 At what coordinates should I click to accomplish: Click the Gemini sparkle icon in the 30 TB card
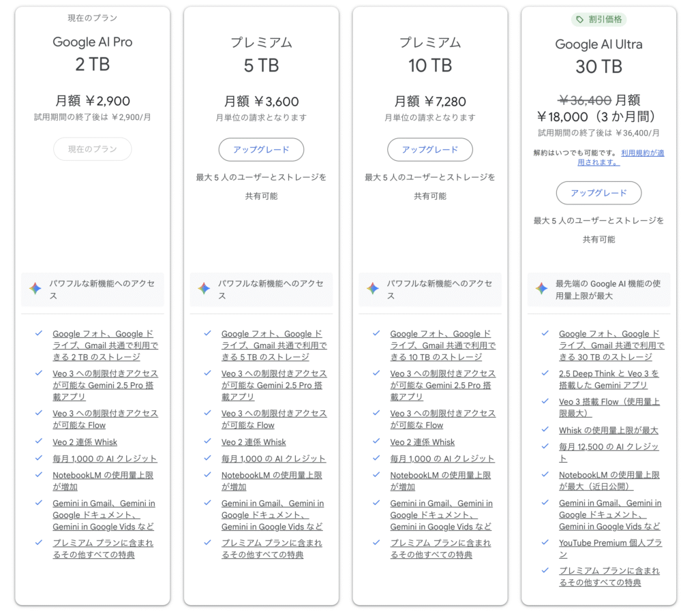click(x=542, y=288)
